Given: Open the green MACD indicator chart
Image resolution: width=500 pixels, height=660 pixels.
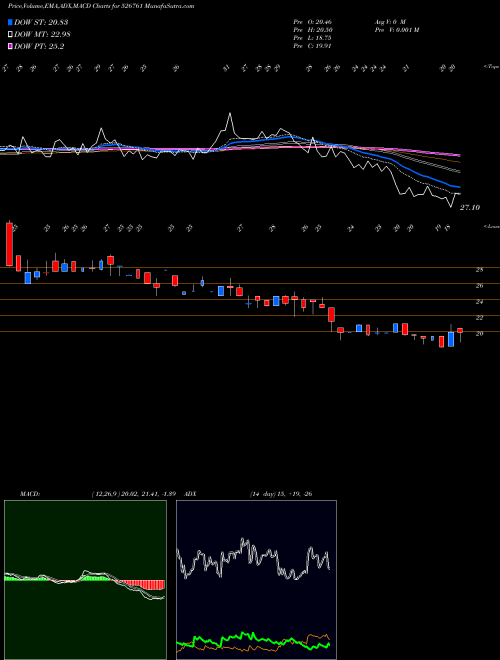Looking at the screenshot, I should (x=85, y=580).
